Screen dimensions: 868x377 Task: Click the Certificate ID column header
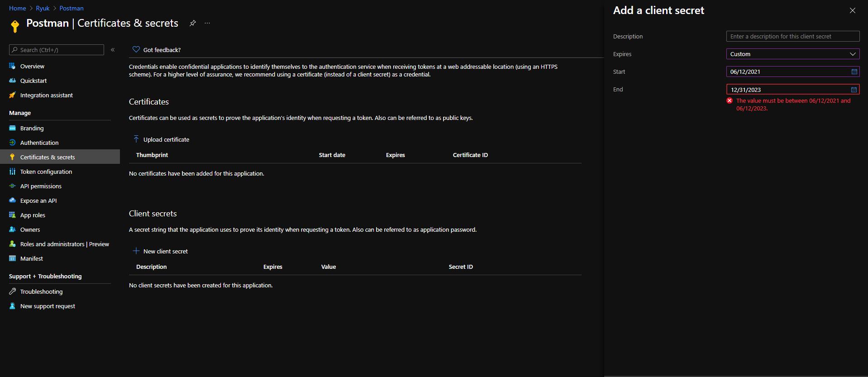[x=470, y=155]
